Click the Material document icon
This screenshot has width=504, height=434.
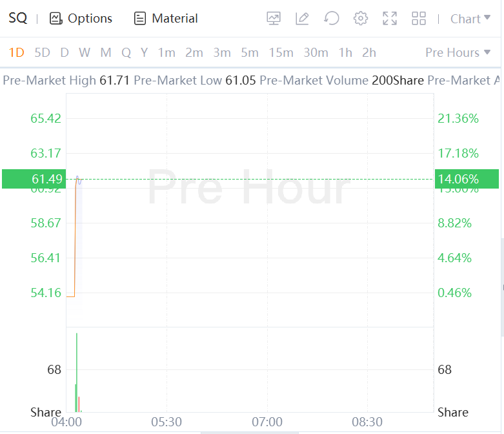[x=140, y=19]
